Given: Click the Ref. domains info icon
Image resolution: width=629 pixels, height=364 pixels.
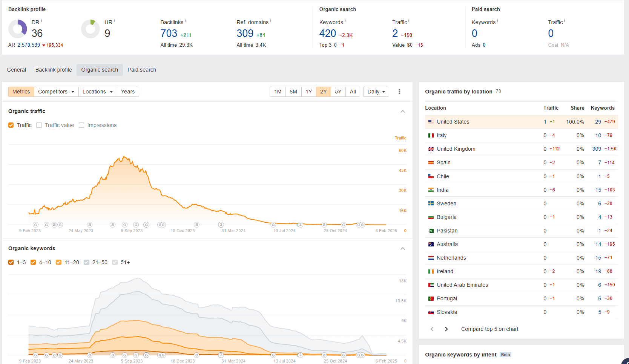Looking at the screenshot, I should 270,21.
